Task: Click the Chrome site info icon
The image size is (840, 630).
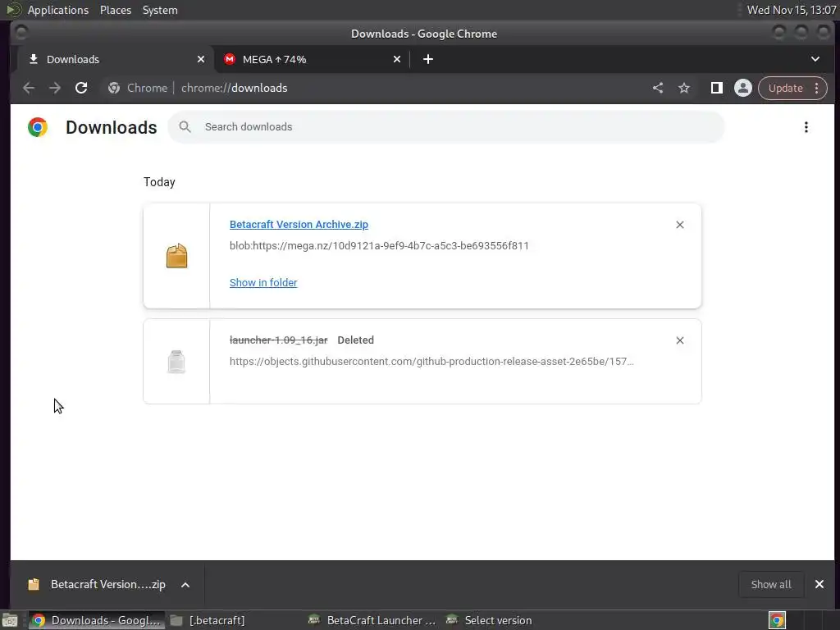Action: tap(114, 88)
